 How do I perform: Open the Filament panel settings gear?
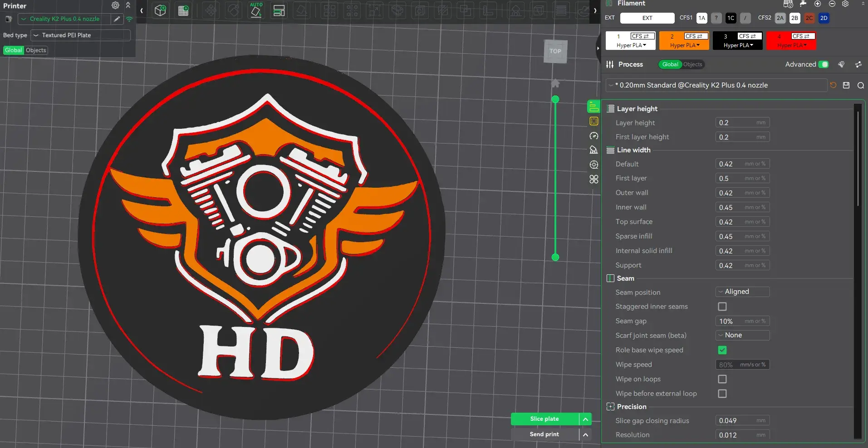point(845,4)
